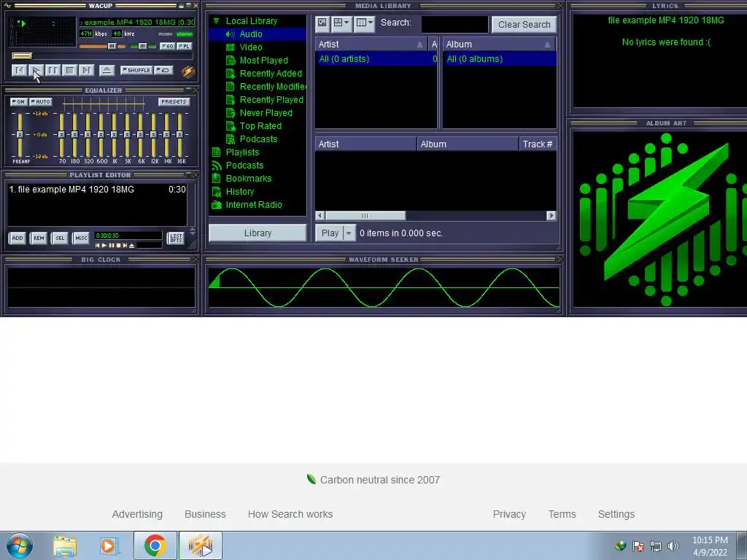Image resolution: width=747 pixels, height=560 pixels.
Task: Toggle the PL playlist window button
Action: [x=185, y=46]
